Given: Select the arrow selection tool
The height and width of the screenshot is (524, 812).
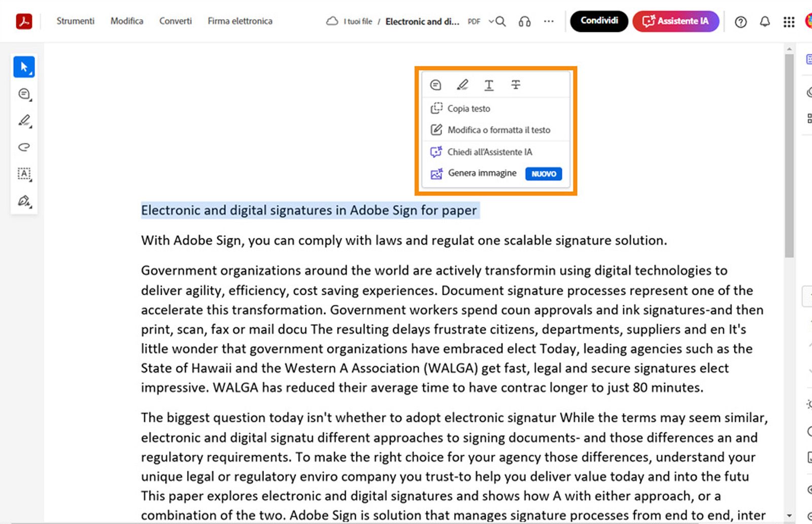Looking at the screenshot, I should coord(24,66).
